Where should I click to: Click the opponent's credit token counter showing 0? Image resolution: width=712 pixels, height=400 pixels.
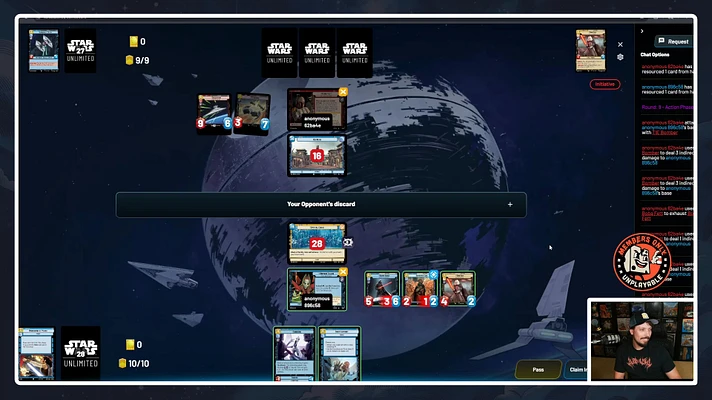point(138,42)
